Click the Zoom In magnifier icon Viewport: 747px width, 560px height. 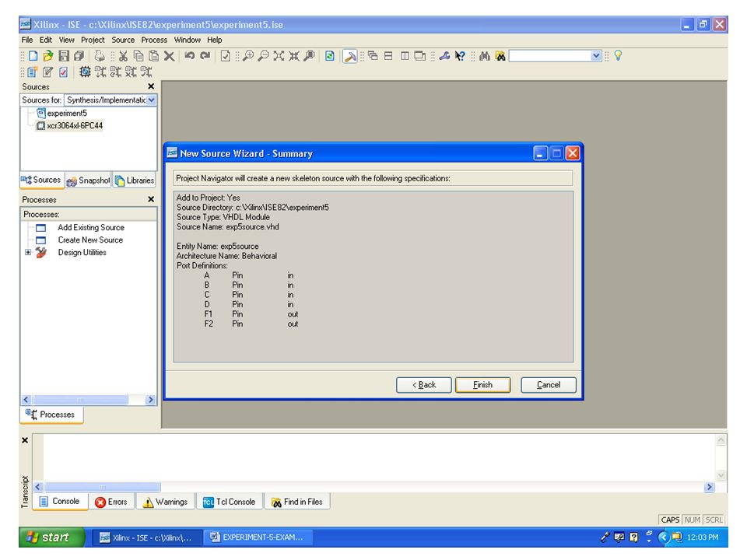tap(248, 56)
